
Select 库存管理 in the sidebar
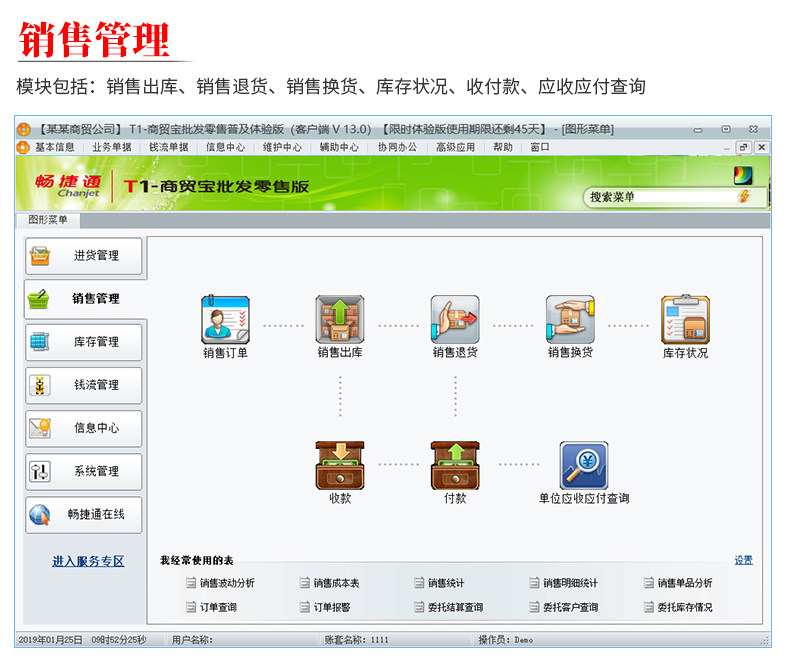[84, 342]
